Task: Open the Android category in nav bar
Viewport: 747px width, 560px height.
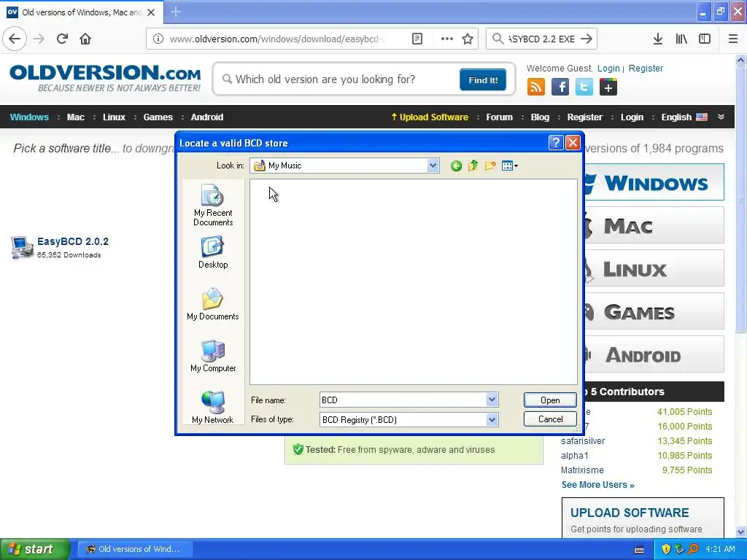Action: click(206, 117)
